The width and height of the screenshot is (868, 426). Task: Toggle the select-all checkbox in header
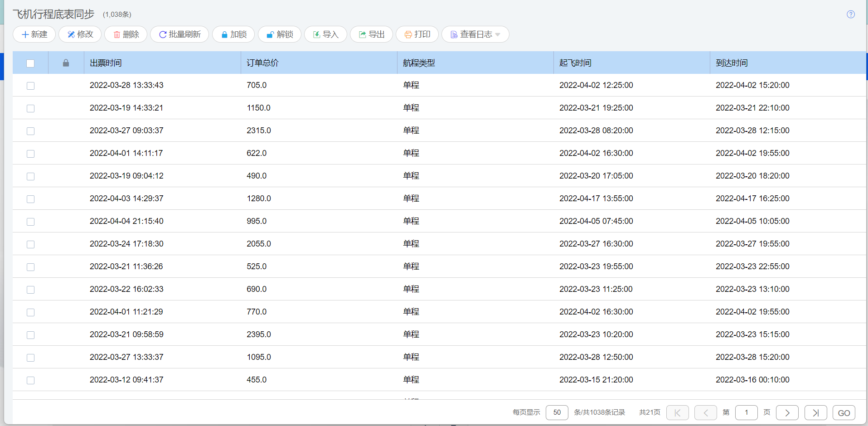[x=30, y=63]
